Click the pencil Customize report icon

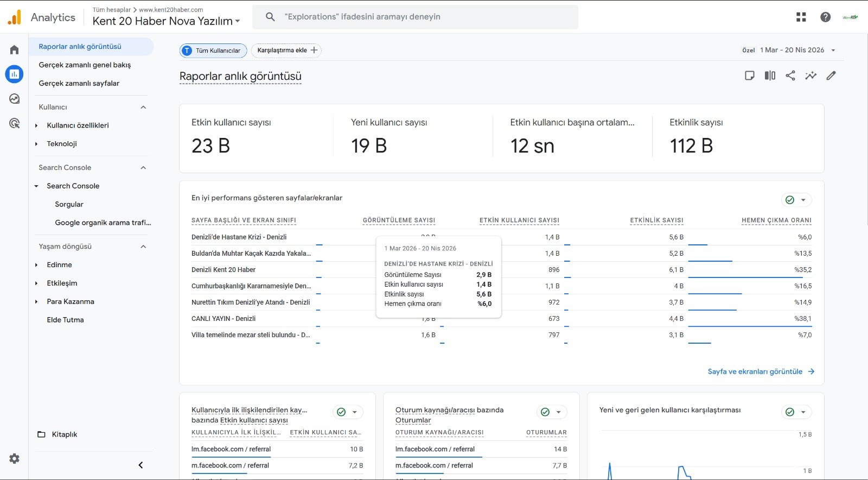click(831, 75)
